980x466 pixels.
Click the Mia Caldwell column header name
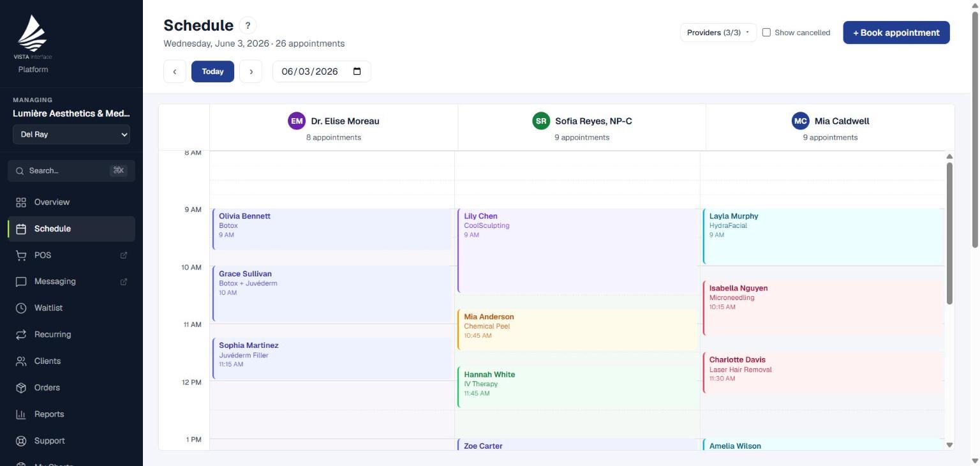[842, 121]
